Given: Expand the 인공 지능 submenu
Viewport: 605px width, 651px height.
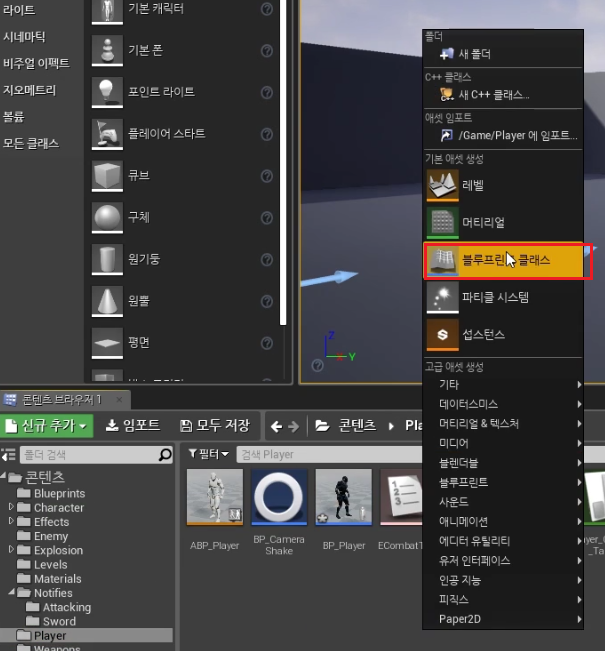Looking at the screenshot, I should point(503,580).
